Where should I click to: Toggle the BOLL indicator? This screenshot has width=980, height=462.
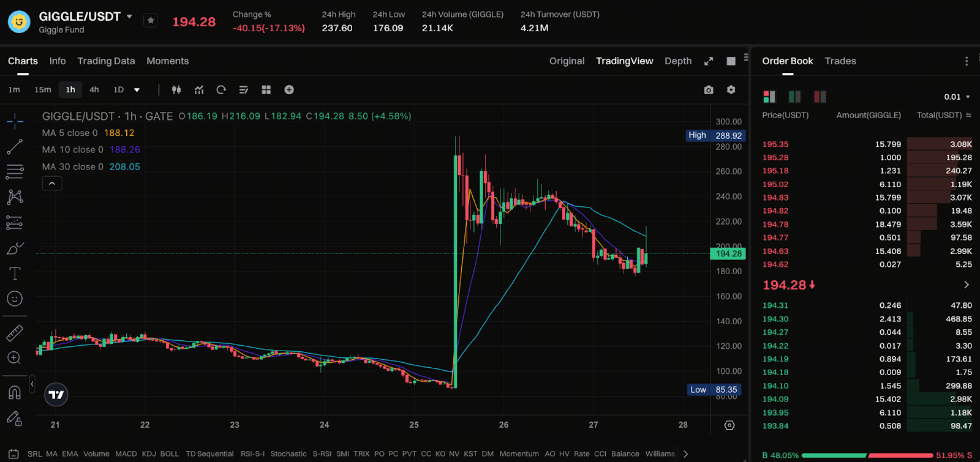point(170,454)
